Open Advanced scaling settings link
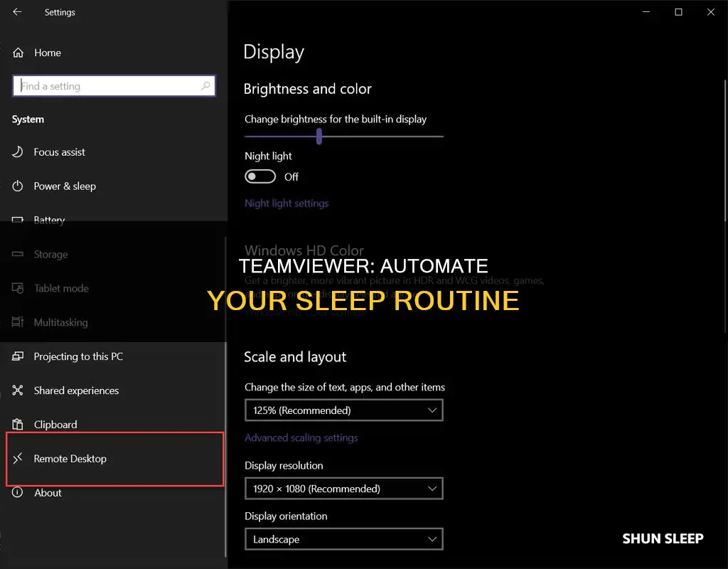The image size is (728, 569). (301, 437)
